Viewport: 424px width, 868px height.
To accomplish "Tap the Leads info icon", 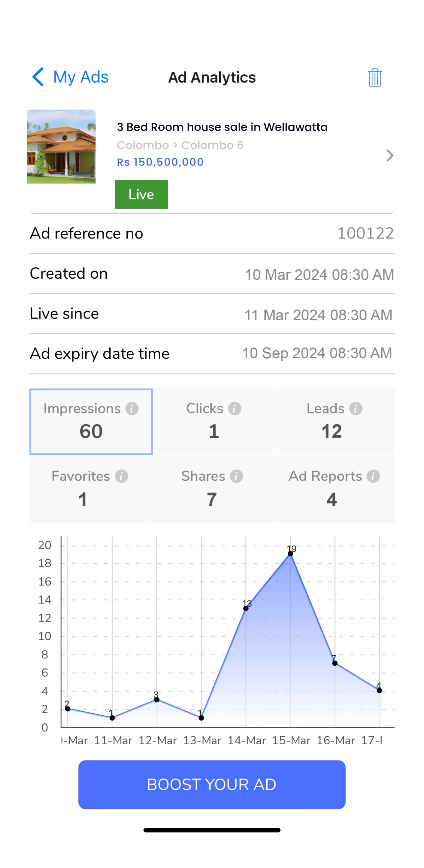I will 356,409.
